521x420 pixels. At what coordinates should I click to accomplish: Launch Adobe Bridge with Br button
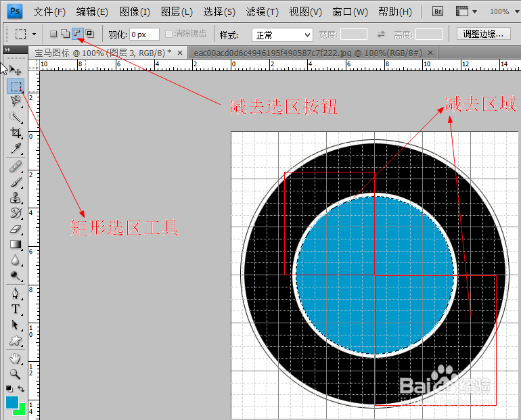tap(438, 11)
